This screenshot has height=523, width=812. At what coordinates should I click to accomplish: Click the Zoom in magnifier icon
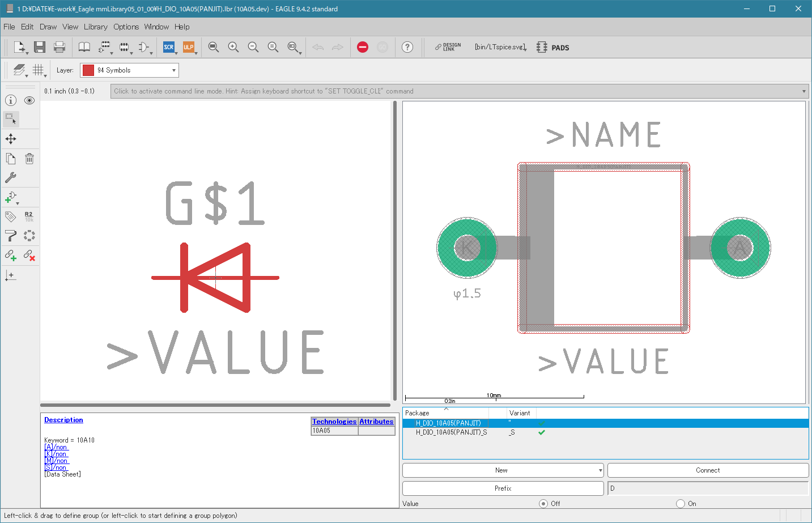click(233, 47)
